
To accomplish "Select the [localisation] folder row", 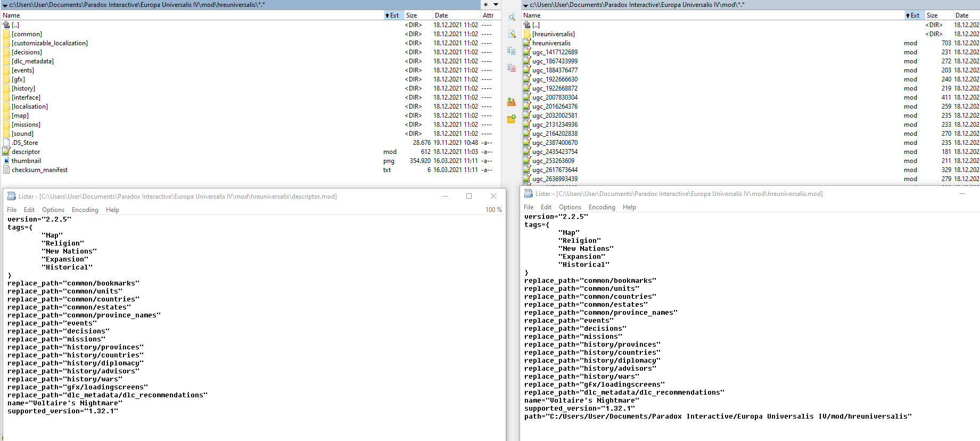I will 250,107.
